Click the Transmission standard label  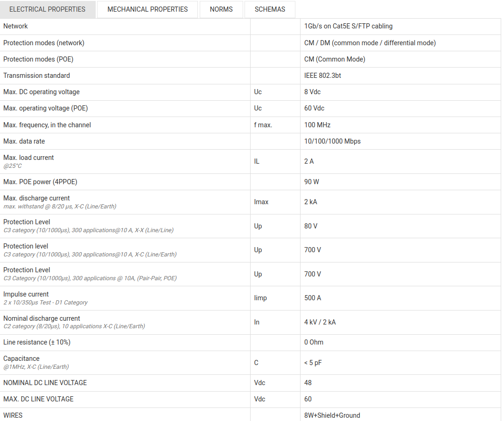[36, 76]
